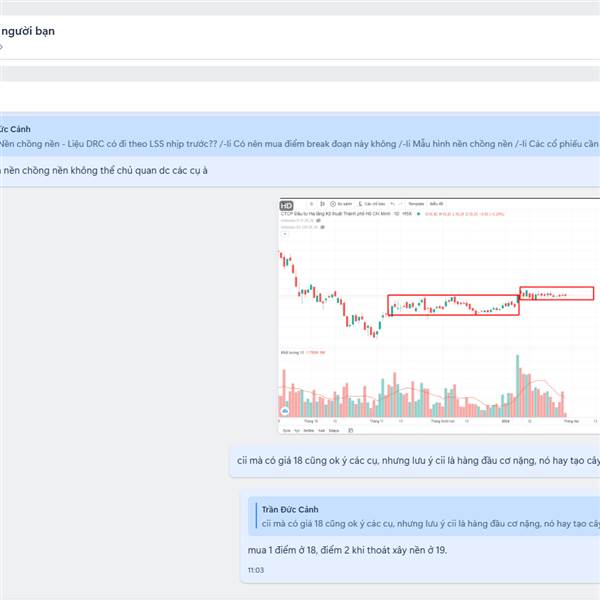Click the volume bars in chart image
Viewport: 600px width, 600px height.
pyautogui.click(x=423, y=388)
